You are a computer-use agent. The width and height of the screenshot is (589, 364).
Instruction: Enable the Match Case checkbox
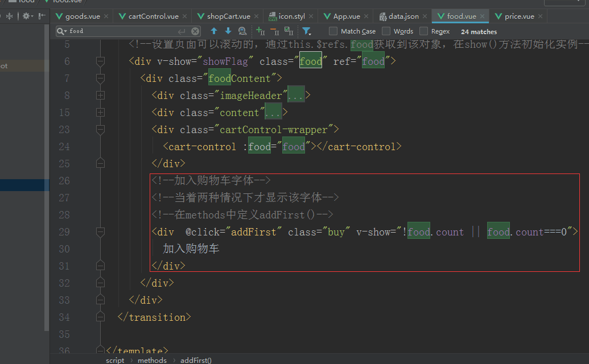tap(333, 31)
